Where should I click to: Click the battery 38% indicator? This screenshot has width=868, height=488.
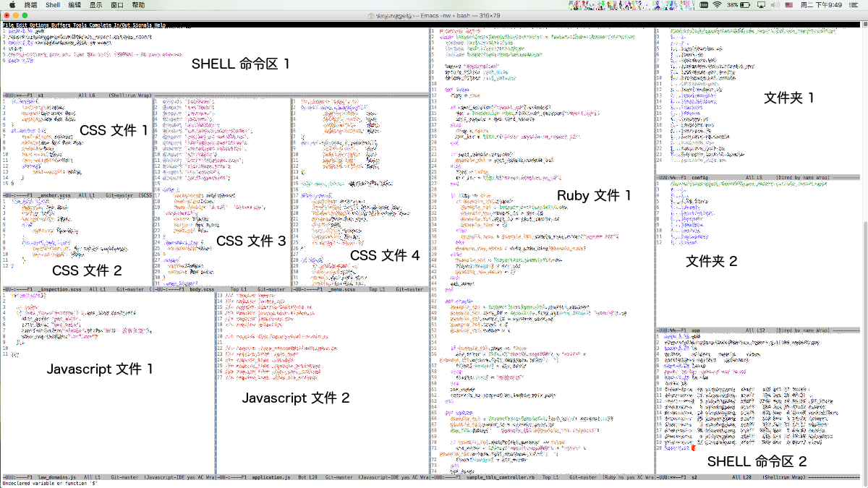pyautogui.click(x=740, y=4)
